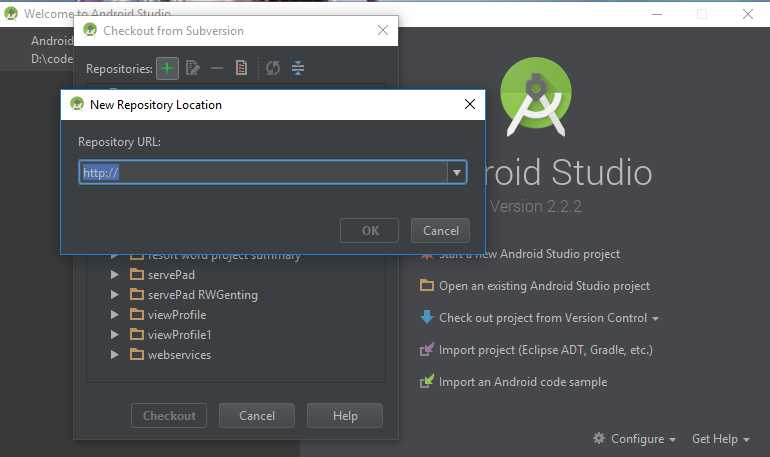Viewport: 770px width, 457px height.
Task: Select the servePad tree entry text
Action: click(171, 275)
